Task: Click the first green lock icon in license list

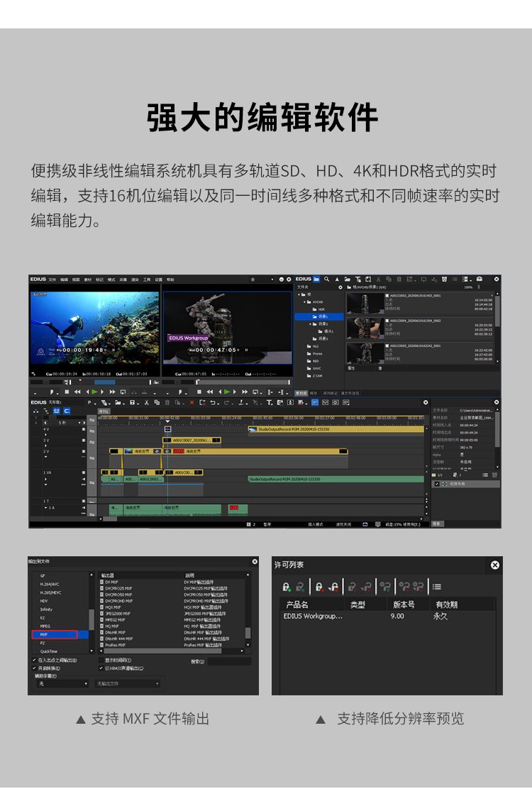Action: click(x=287, y=587)
